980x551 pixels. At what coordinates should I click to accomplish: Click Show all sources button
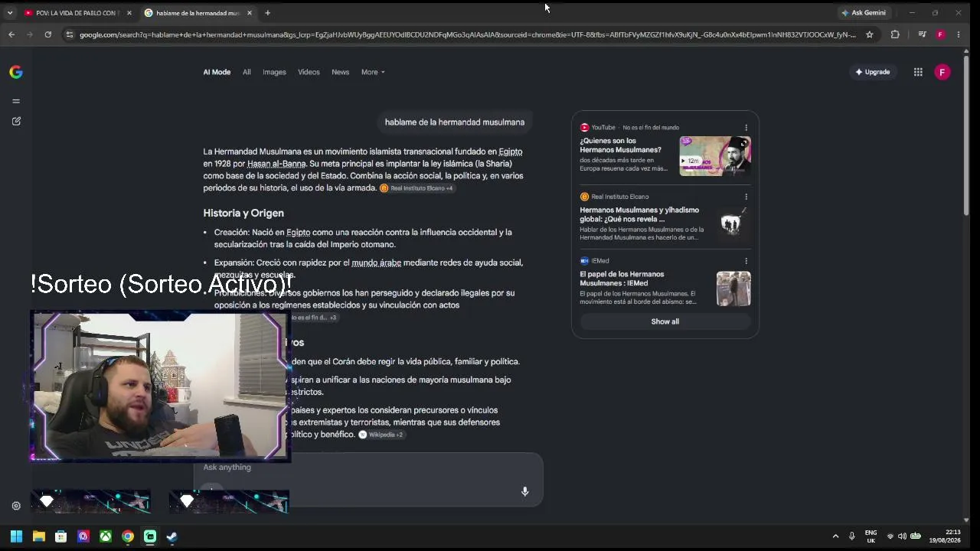click(665, 321)
